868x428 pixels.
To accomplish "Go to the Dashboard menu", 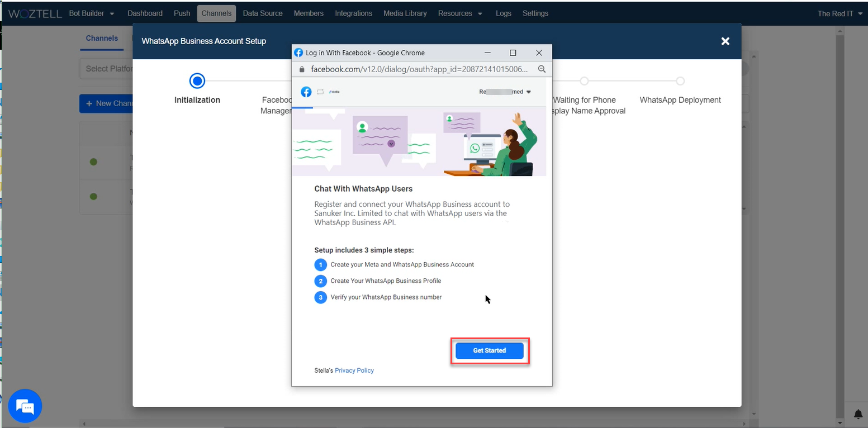I will point(145,13).
